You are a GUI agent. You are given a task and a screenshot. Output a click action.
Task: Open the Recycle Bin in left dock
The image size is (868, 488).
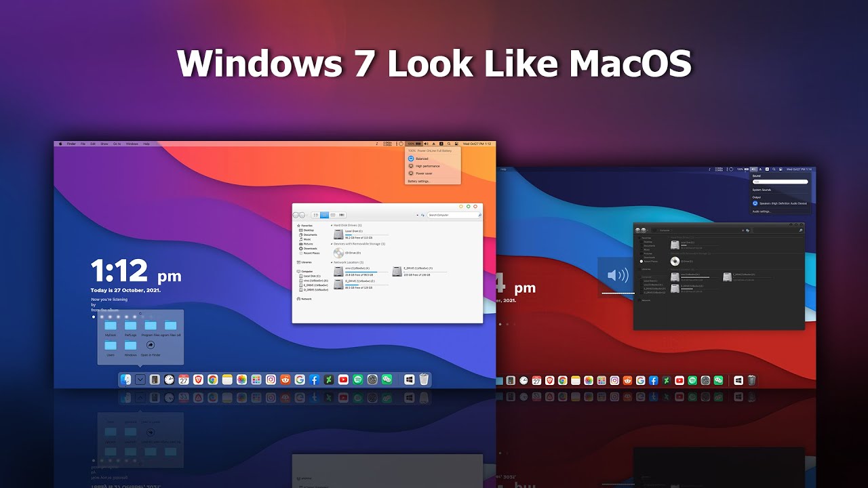(424, 380)
